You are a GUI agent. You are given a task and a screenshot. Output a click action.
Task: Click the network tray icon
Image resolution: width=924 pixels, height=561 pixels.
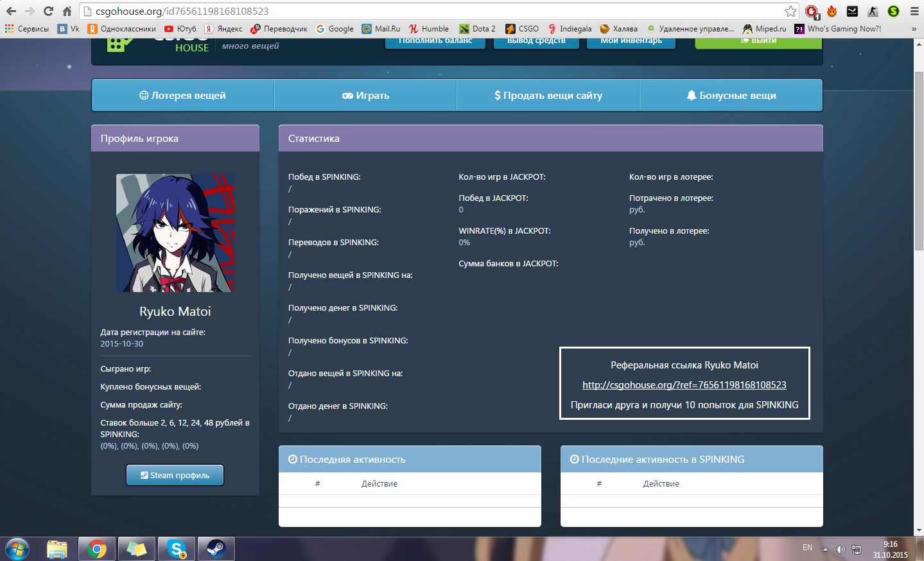tap(857, 549)
